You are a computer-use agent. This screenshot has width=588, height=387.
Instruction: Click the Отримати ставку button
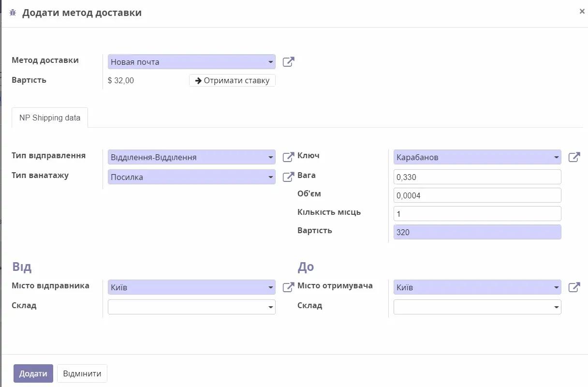pyautogui.click(x=232, y=80)
